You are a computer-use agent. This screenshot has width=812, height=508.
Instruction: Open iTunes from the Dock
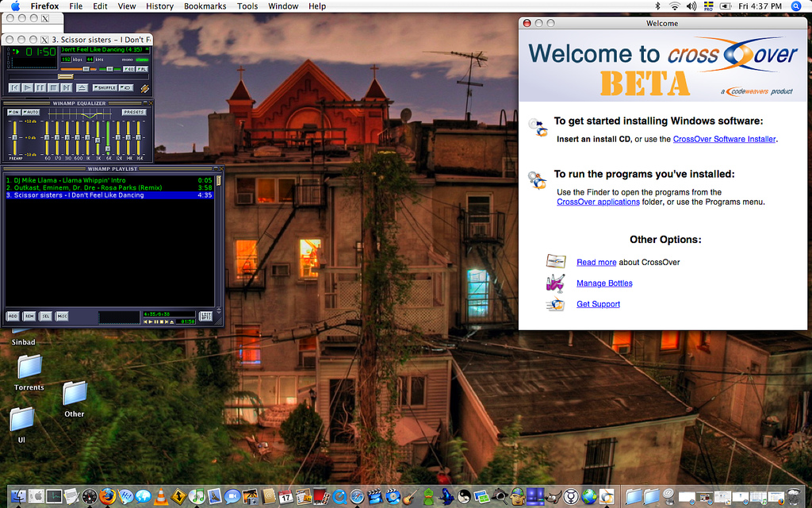coord(197,497)
